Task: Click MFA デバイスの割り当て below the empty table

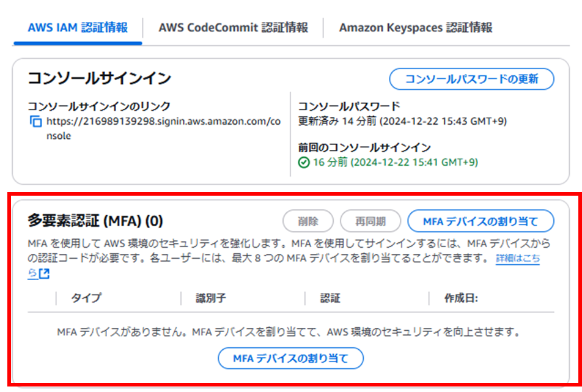Action: point(290,358)
